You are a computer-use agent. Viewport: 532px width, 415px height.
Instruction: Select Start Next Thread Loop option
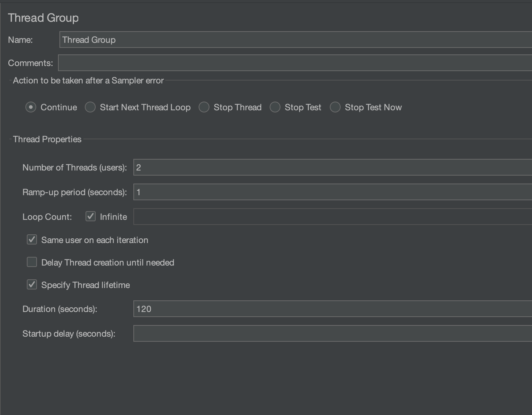[90, 107]
